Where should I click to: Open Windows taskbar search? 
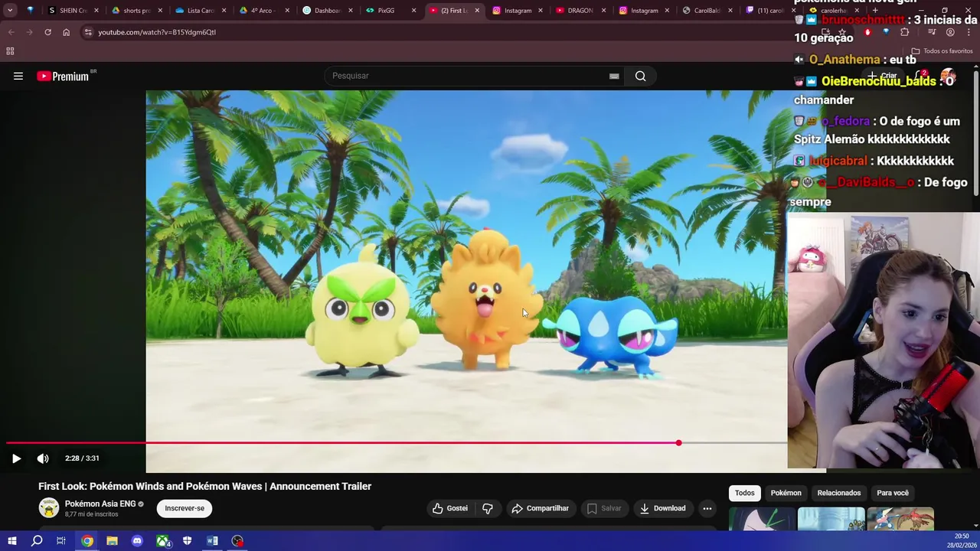click(x=37, y=541)
